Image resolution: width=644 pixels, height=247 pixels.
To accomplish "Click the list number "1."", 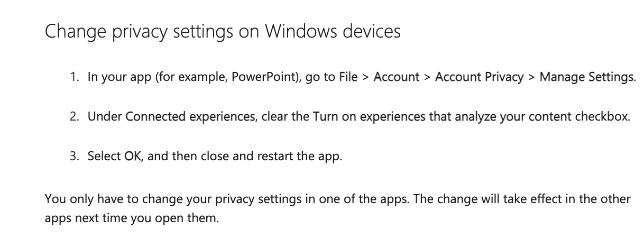I will pyautogui.click(x=75, y=77).
